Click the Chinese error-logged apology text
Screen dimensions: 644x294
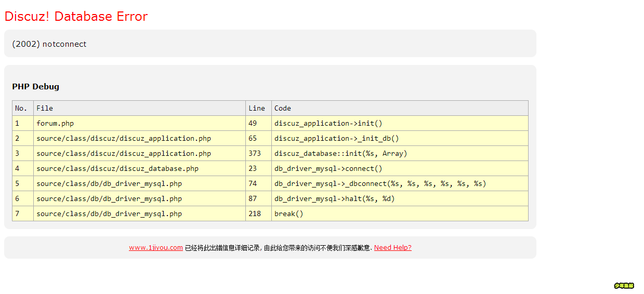coord(279,248)
